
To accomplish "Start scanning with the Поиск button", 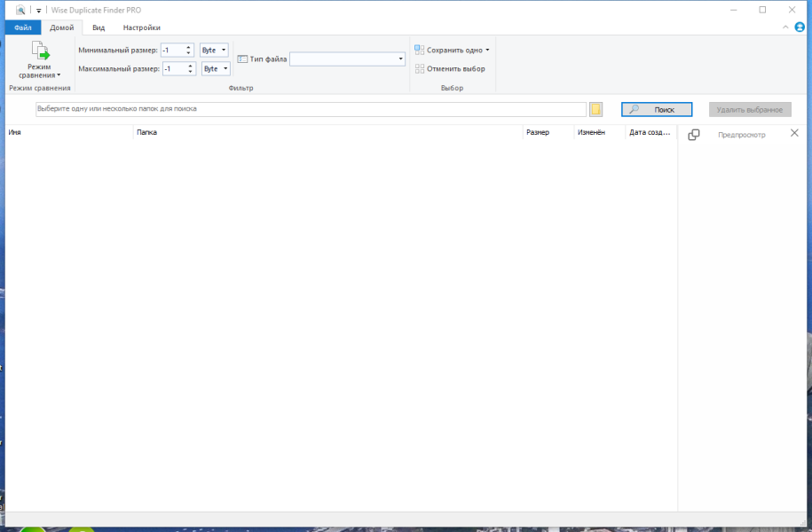I will click(657, 110).
